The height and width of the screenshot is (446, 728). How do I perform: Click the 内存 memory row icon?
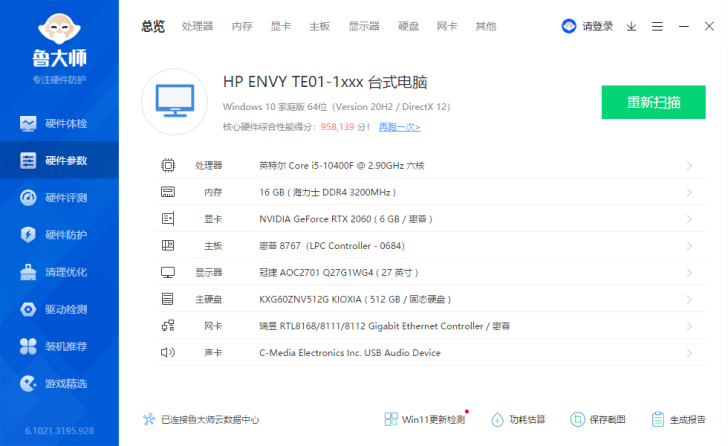point(168,192)
